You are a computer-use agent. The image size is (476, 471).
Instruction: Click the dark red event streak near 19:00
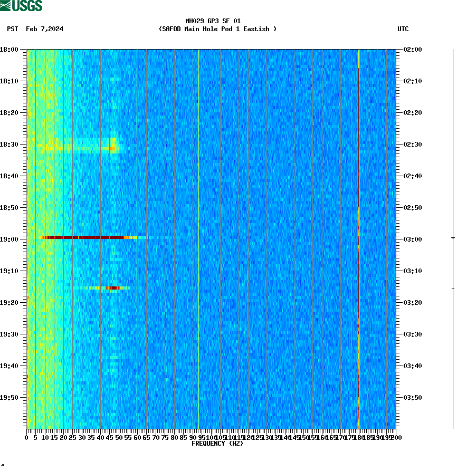coord(84,238)
